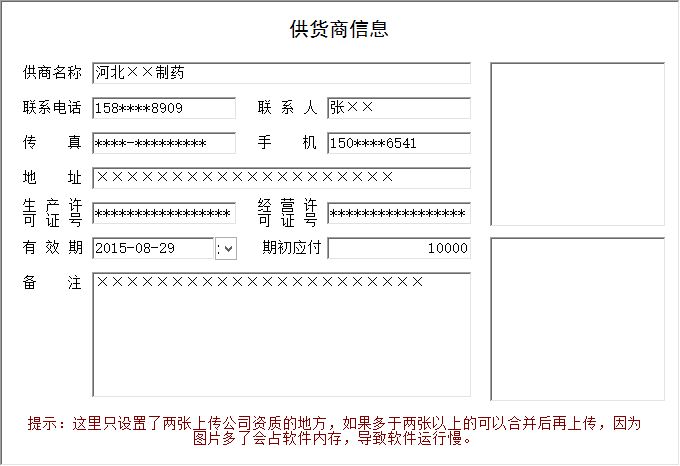This screenshot has width=680, height=466.
Task: Click the 供货商信息 form title
Action: [339, 29]
